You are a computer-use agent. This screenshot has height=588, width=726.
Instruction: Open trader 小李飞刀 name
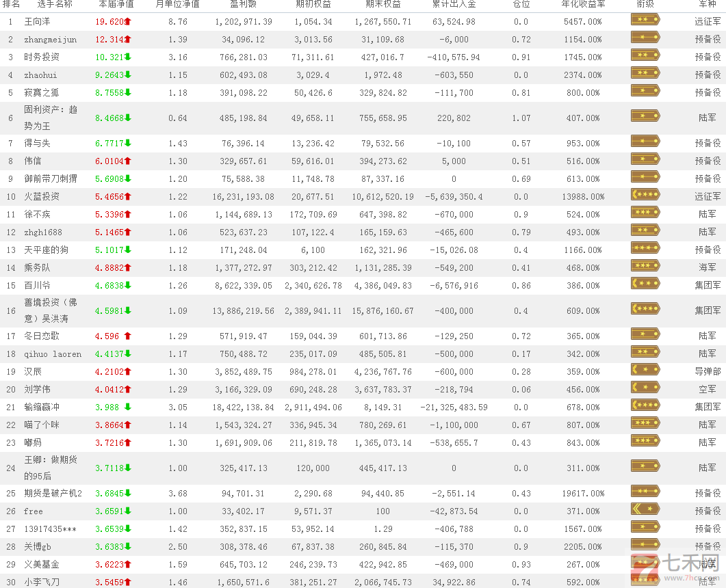click(42, 582)
